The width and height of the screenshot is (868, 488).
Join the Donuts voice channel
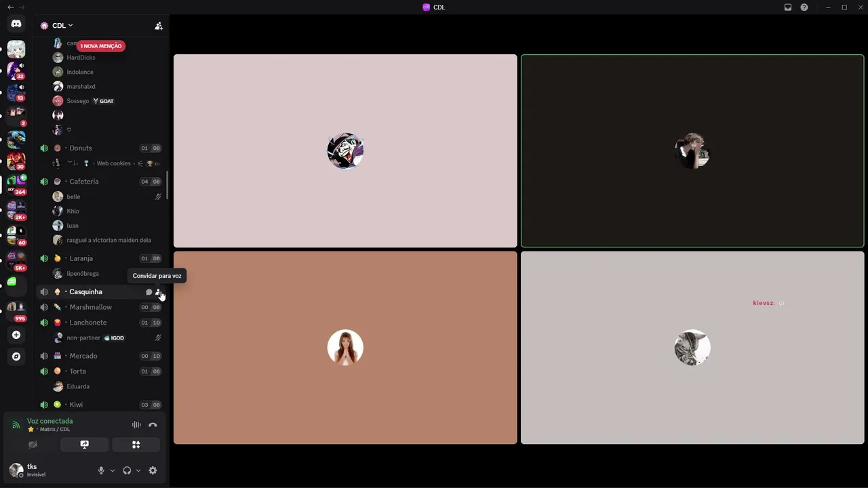click(x=100, y=148)
